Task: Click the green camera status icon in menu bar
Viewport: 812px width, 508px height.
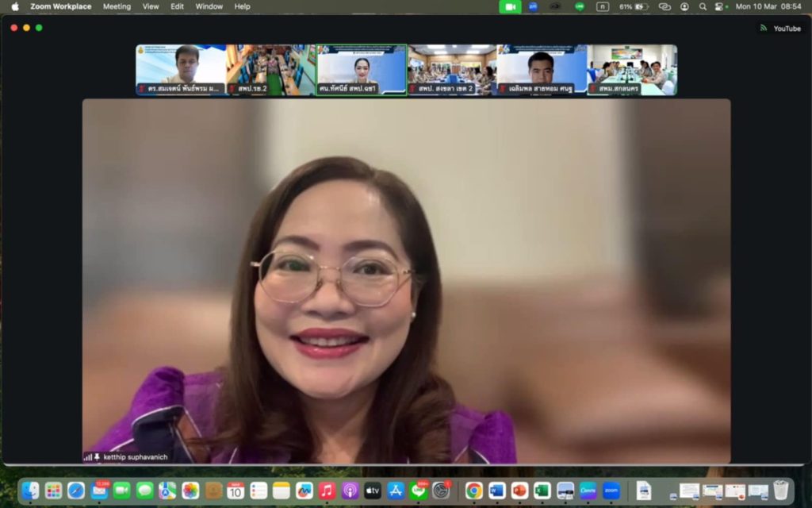Action: coord(510,6)
